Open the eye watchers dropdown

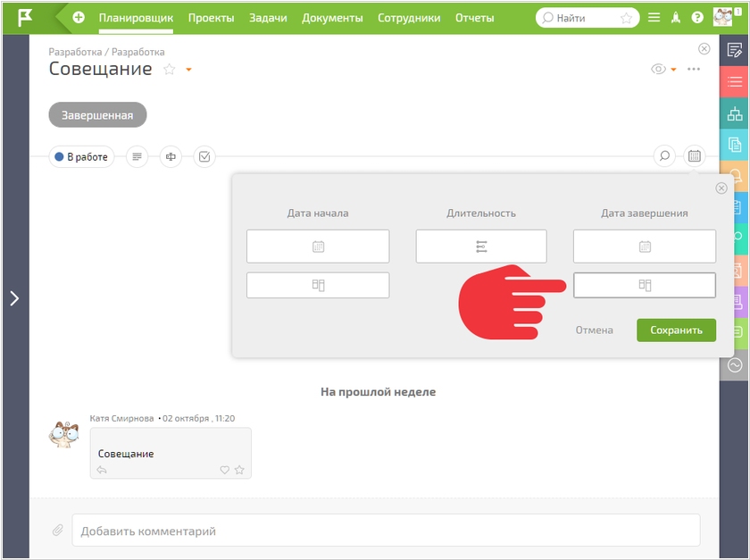[663, 69]
